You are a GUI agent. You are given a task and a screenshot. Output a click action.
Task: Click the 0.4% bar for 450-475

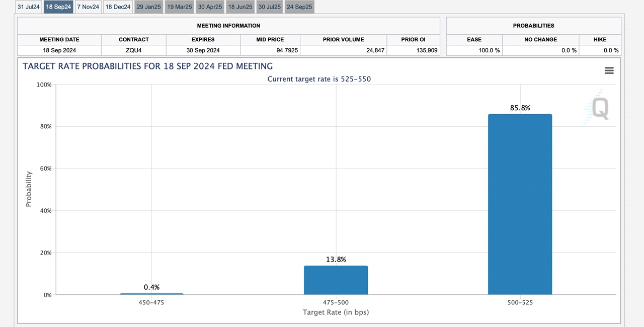151,293
